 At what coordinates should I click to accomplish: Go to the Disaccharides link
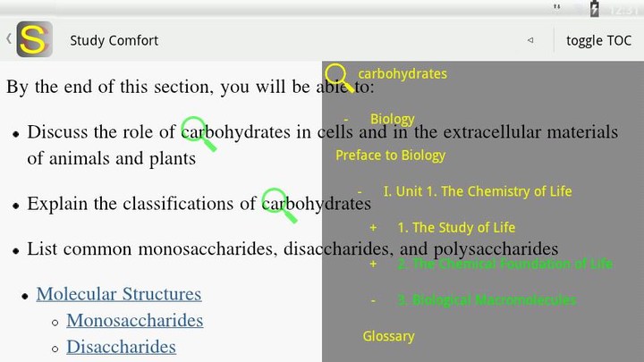click(x=121, y=347)
